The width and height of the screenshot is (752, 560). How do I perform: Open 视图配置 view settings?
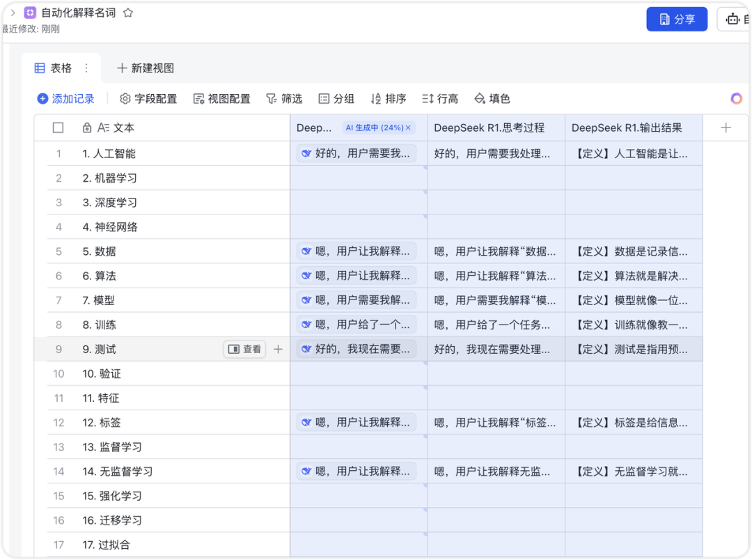pos(222,99)
